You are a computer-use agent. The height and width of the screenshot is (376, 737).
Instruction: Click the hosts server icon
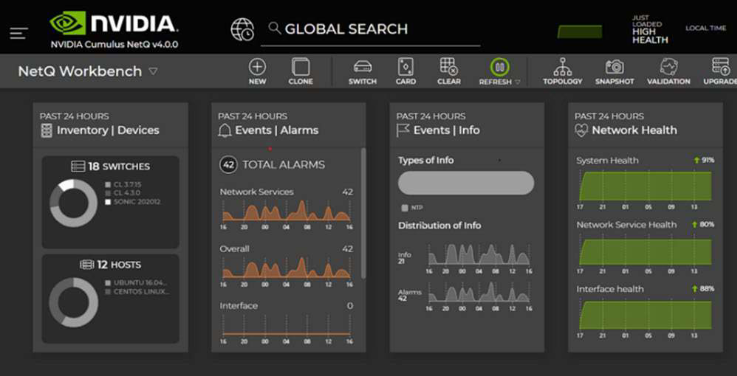[87, 265]
